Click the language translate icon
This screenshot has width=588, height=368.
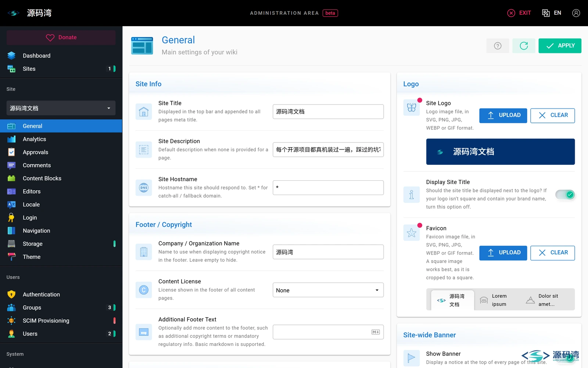546,13
